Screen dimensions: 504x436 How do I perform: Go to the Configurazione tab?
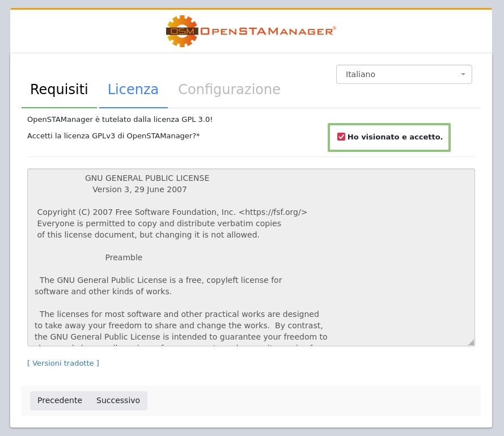coord(229,90)
